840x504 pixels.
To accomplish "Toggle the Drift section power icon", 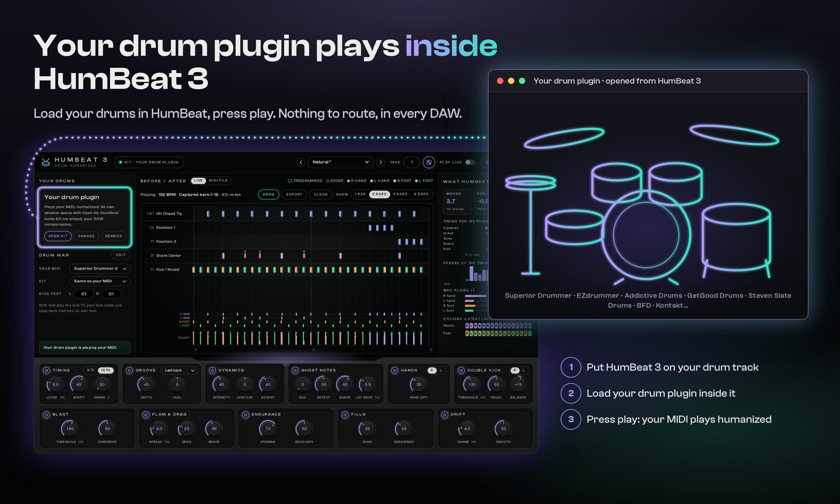I will coord(444,414).
